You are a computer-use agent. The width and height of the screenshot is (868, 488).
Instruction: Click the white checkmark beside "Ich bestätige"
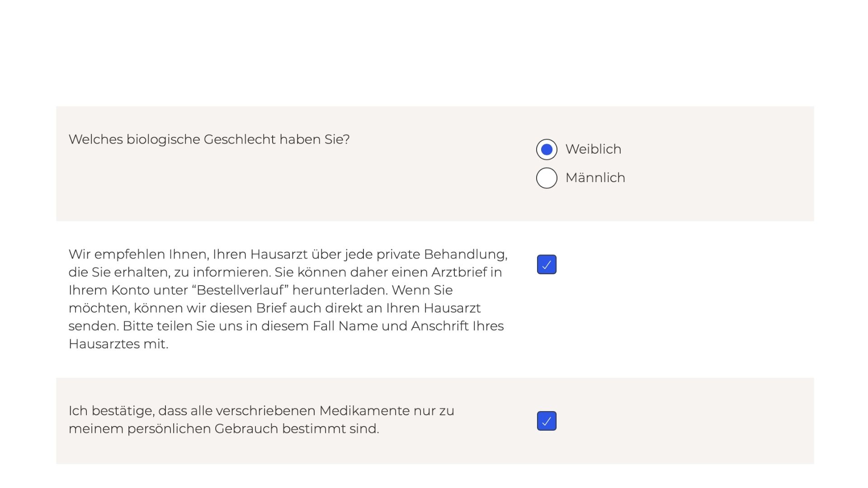[547, 422]
